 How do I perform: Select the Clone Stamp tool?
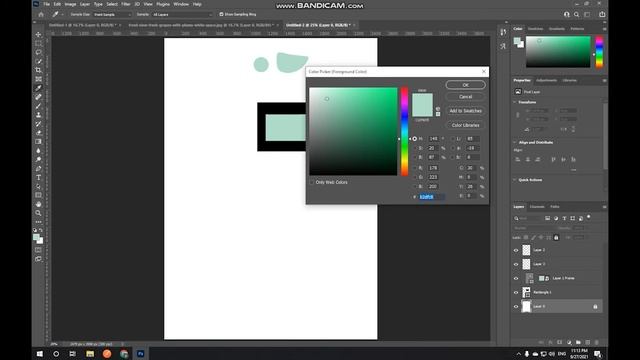38,115
